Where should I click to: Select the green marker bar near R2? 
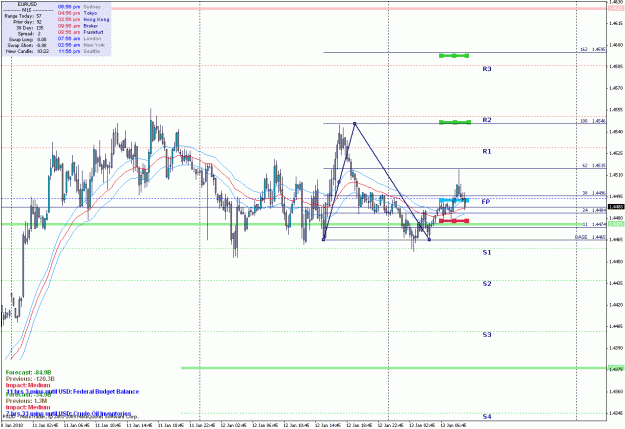coord(455,122)
